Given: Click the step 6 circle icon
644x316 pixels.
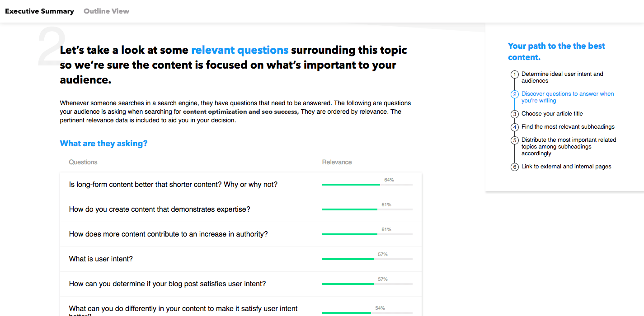Looking at the screenshot, I should (x=514, y=167).
